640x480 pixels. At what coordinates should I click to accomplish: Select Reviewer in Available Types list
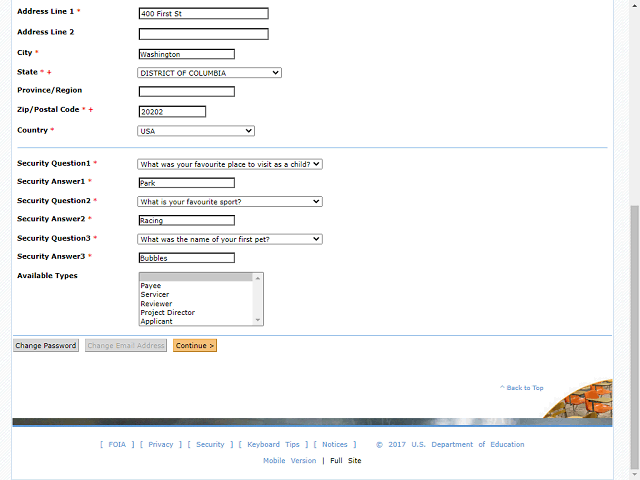(x=196, y=304)
